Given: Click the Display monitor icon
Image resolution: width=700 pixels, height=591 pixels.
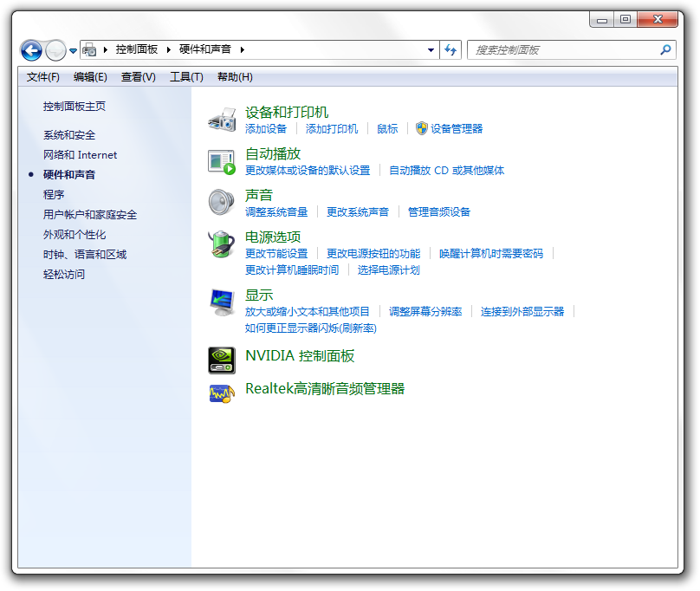Looking at the screenshot, I should [x=222, y=302].
